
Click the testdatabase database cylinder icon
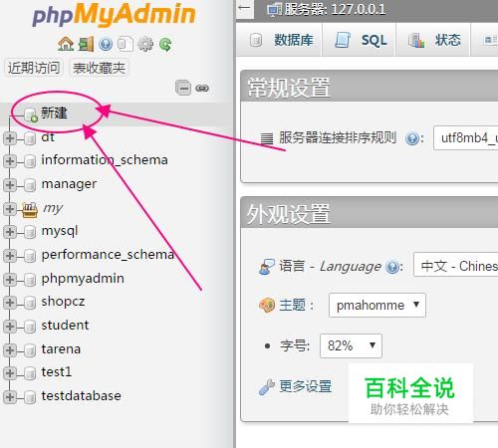pyautogui.click(x=30, y=397)
